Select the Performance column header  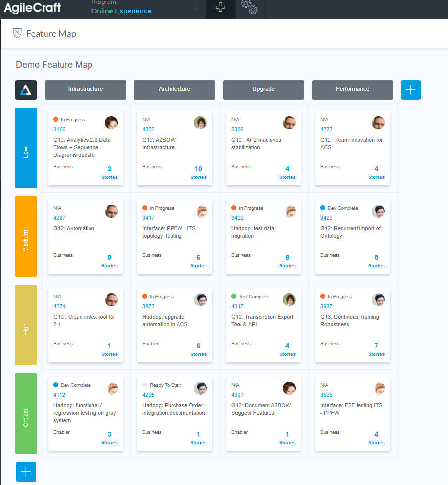pos(352,89)
